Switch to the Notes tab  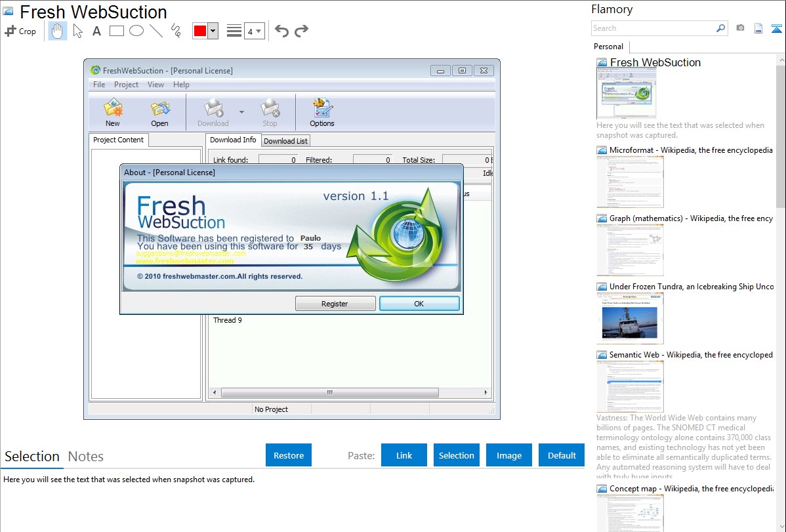(x=86, y=457)
